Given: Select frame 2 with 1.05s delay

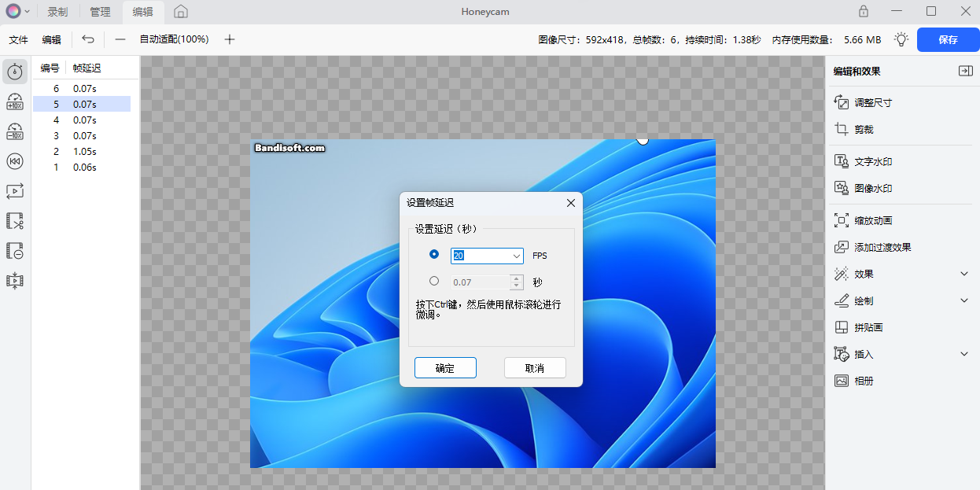Looking at the screenshot, I should point(82,151).
